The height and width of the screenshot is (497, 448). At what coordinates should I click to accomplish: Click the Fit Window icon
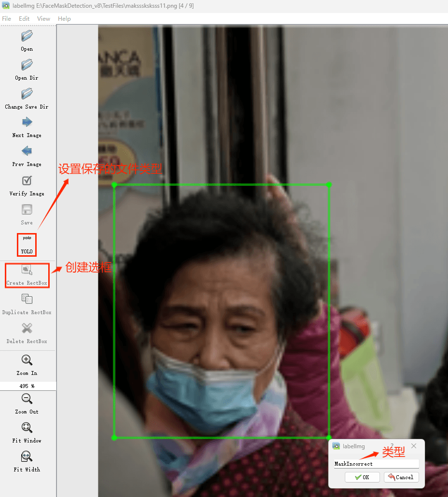point(27,428)
